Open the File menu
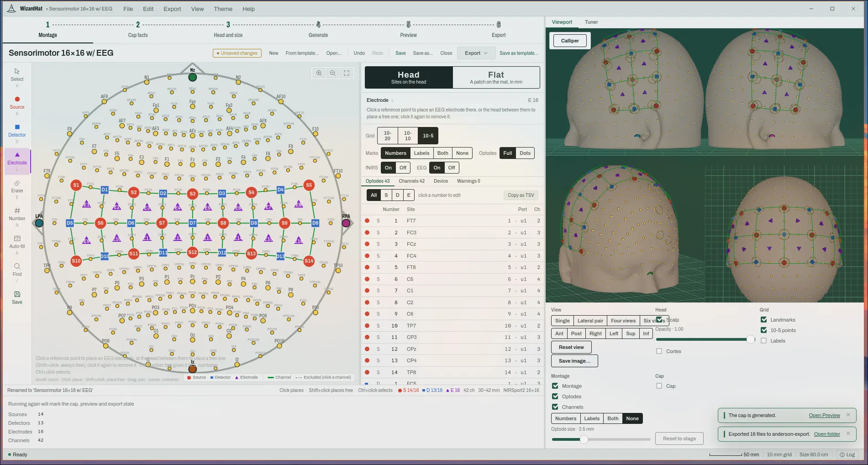This screenshot has width=868, height=465. tap(128, 9)
